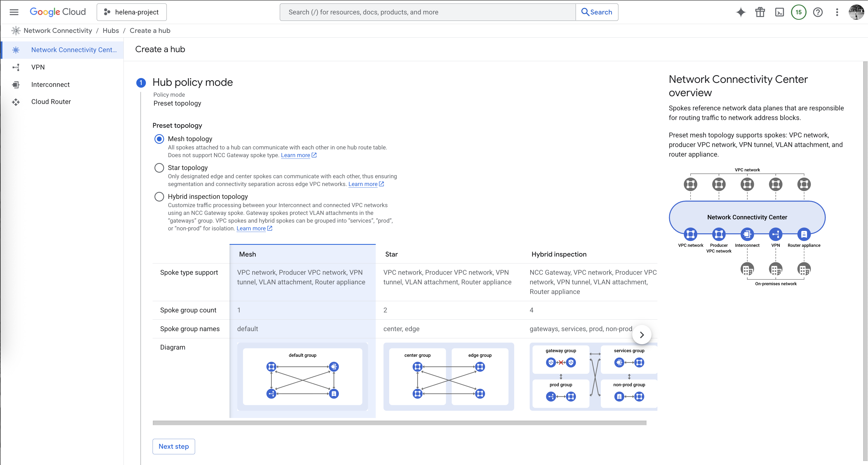
Task: Click the user account avatar
Action: [x=856, y=12]
